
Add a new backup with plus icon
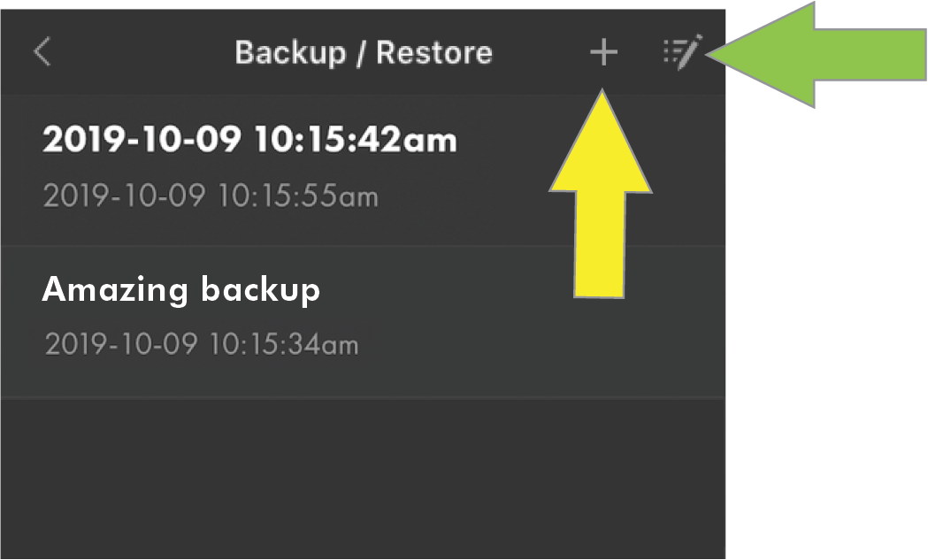(603, 53)
